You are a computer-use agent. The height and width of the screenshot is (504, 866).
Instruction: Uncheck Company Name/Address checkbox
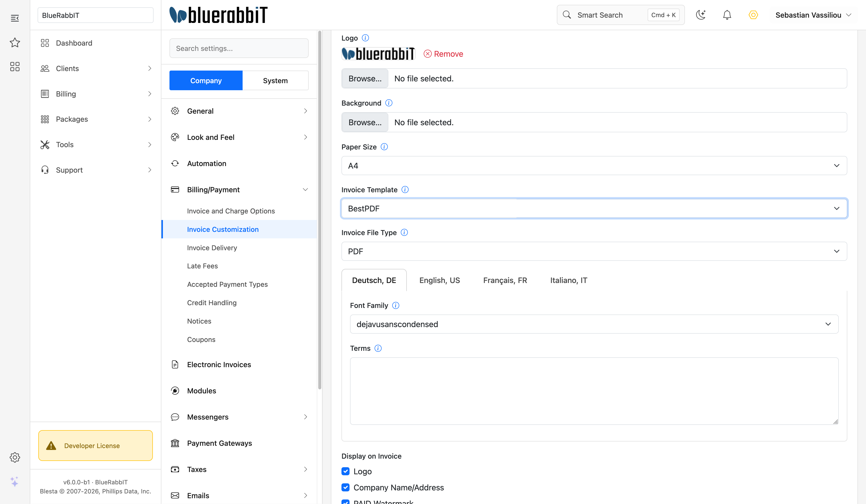[x=345, y=488]
